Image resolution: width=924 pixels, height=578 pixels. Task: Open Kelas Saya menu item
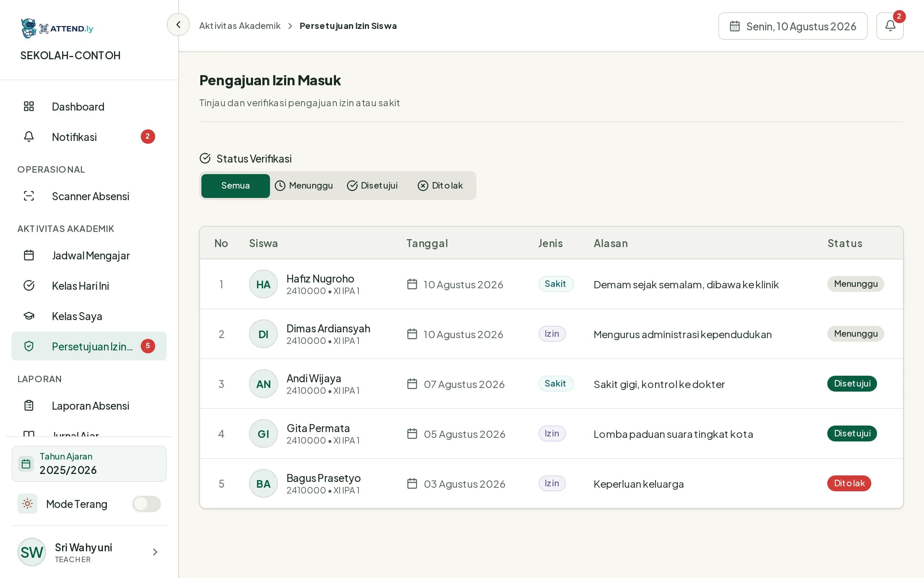89,316
